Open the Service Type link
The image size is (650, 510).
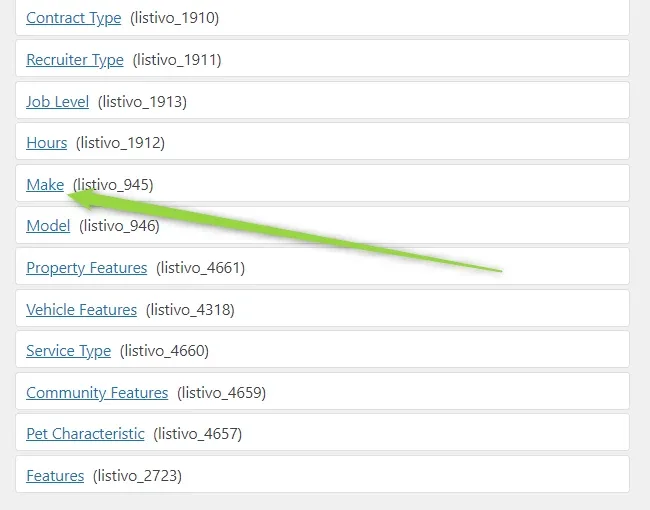pyautogui.click(x=68, y=351)
